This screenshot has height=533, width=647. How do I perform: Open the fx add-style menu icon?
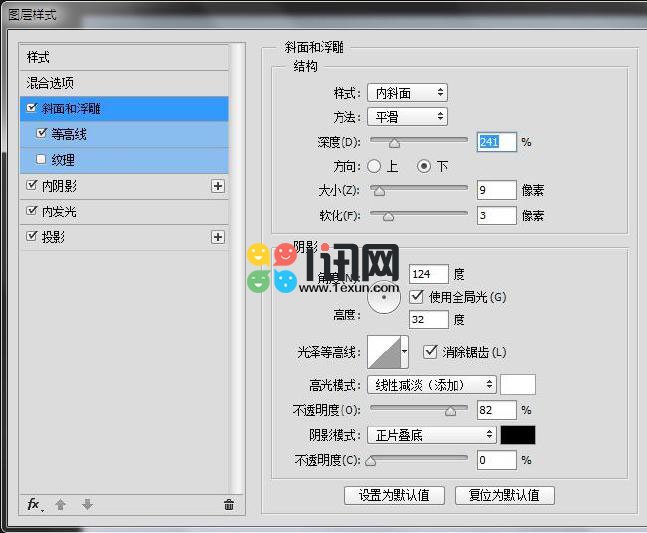coord(34,504)
